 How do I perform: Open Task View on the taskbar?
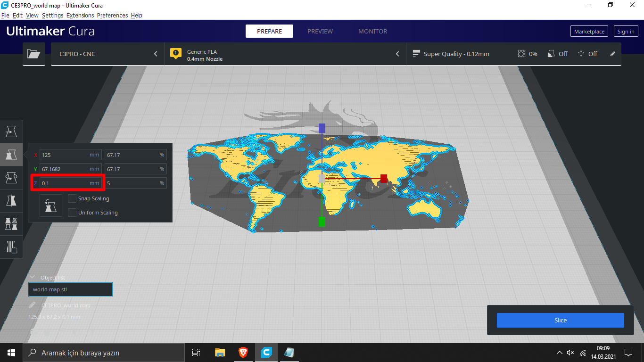tap(197, 353)
